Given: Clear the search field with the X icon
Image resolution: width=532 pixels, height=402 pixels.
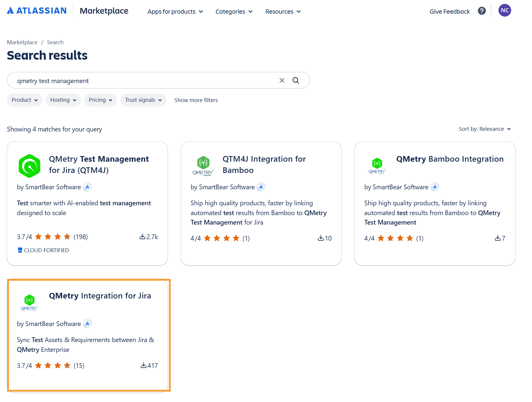Looking at the screenshot, I should pos(282,80).
